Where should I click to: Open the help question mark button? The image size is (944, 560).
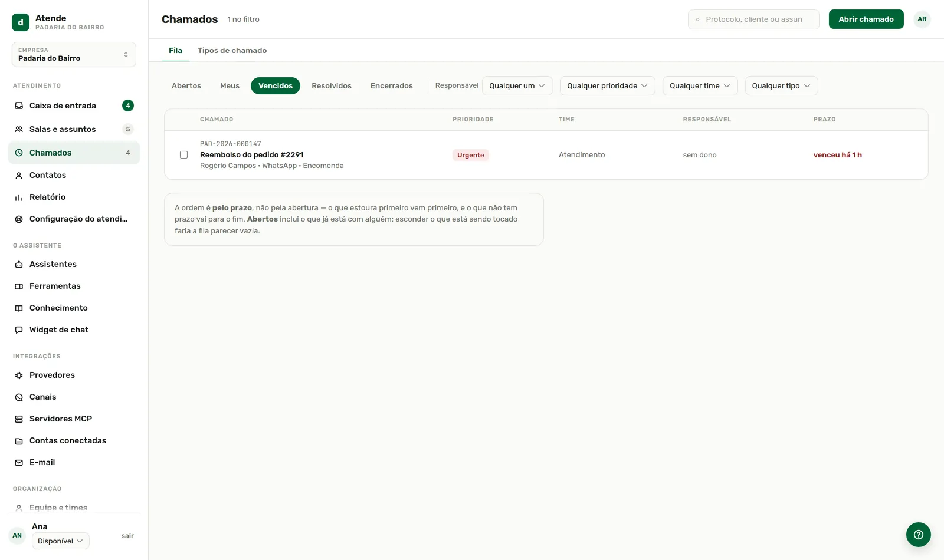pos(918,535)
